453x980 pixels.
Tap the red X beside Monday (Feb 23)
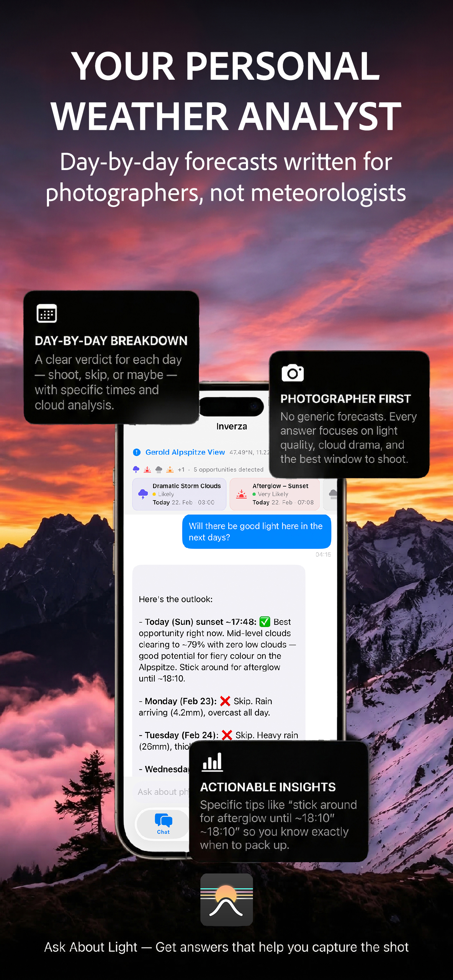click(225, 701)
